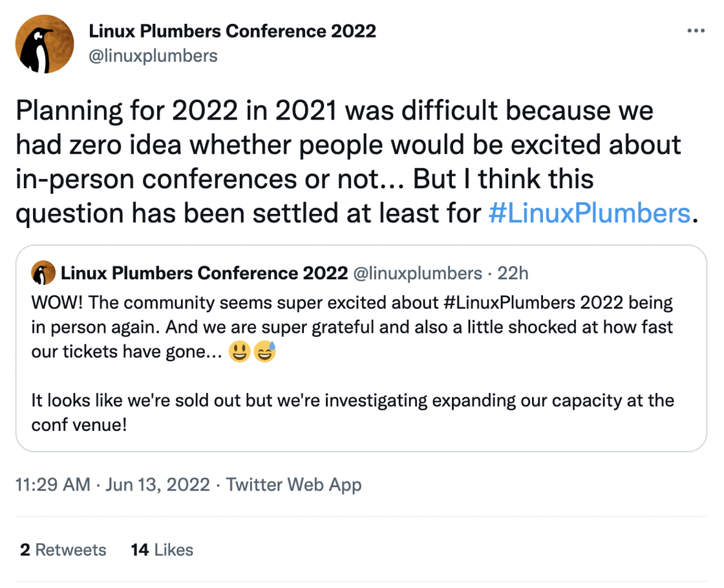724x588 pixels.
Task: Open the quoted tweet's 22h timestamp
Action: click(513, 274)
